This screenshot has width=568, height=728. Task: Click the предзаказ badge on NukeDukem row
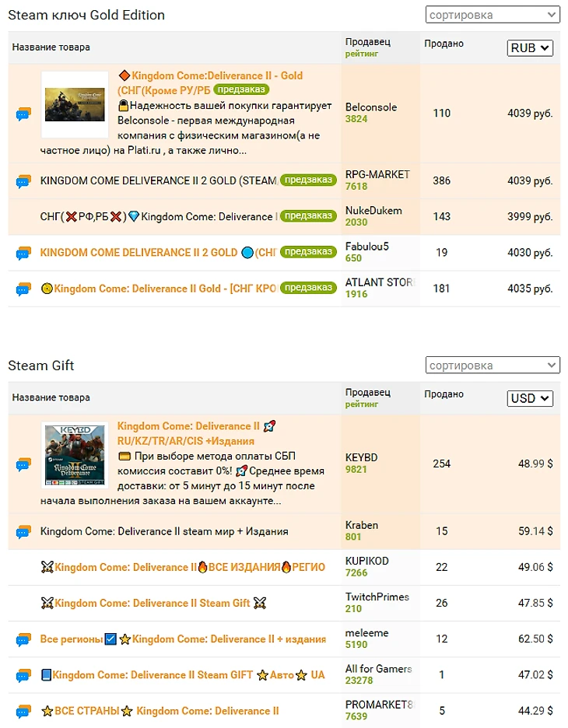308,215
